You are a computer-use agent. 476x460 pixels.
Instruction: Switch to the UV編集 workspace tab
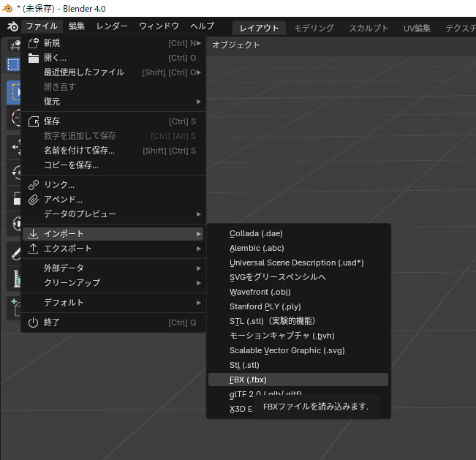point(417,29)
